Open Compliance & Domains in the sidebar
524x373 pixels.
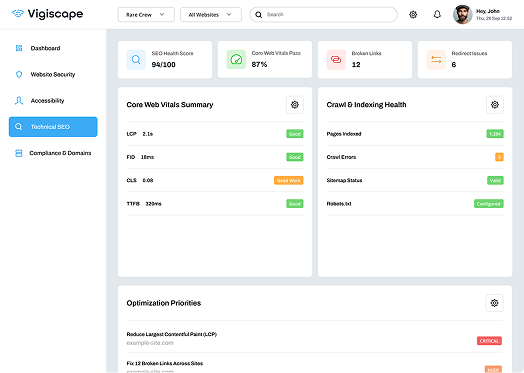point(53,153)
